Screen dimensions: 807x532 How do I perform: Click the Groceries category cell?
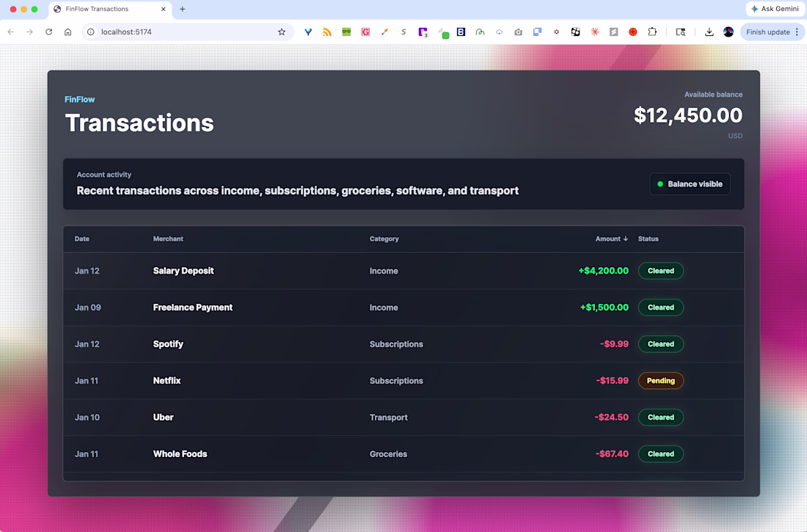388,453
